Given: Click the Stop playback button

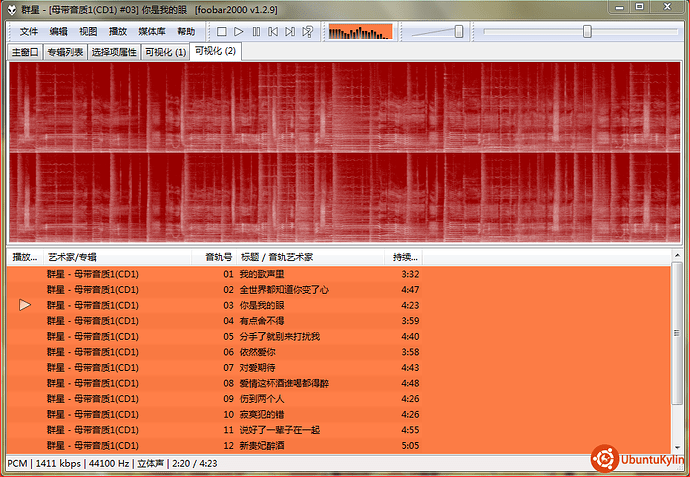Looking at the screenshot, I should [x=222, y=32].
